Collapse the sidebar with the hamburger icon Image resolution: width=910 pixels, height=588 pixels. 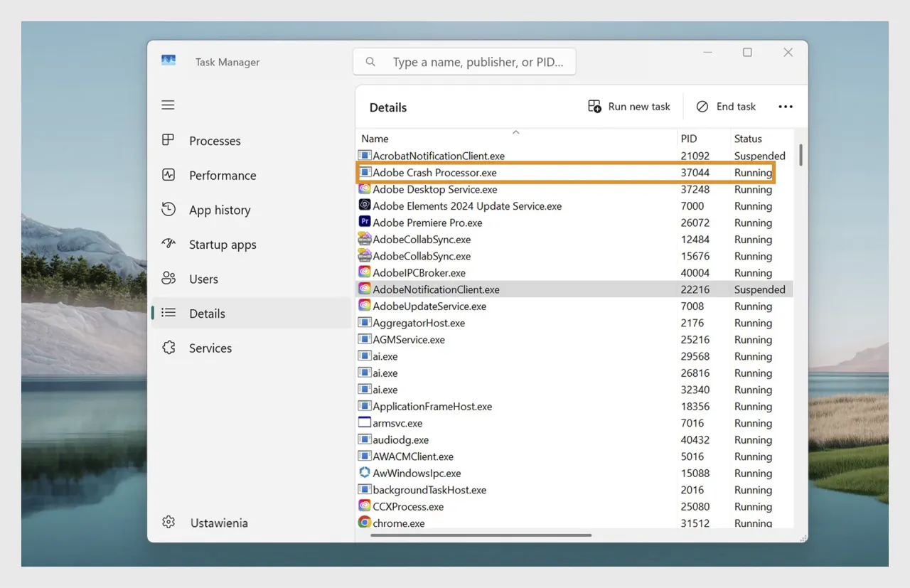click(x=168, y=105)
